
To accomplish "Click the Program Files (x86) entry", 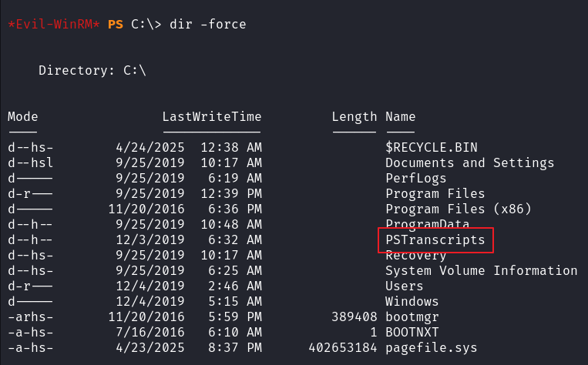I will (x=458, y=209).
